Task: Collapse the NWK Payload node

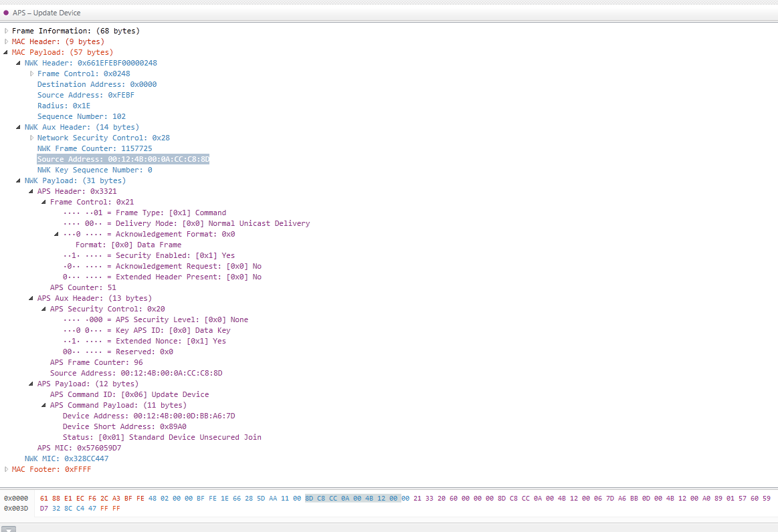Action: coord(18,180)
